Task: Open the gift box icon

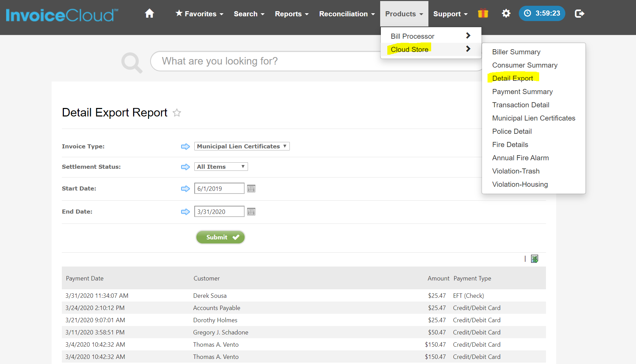Action: tap(483, 14)
